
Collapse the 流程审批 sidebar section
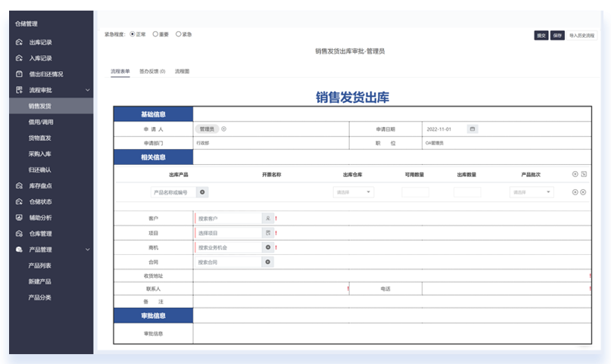[87, 90]
